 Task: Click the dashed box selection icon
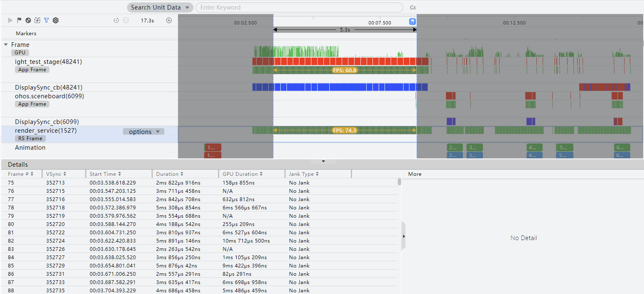37,20
